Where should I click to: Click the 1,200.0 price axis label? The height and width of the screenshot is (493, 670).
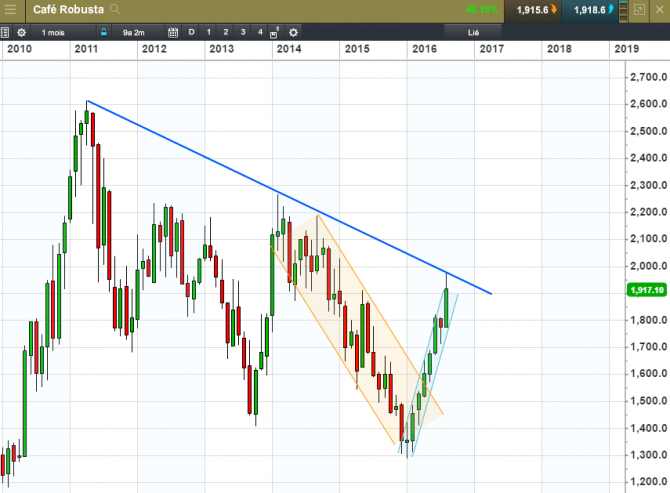click(x=649, y=482)
